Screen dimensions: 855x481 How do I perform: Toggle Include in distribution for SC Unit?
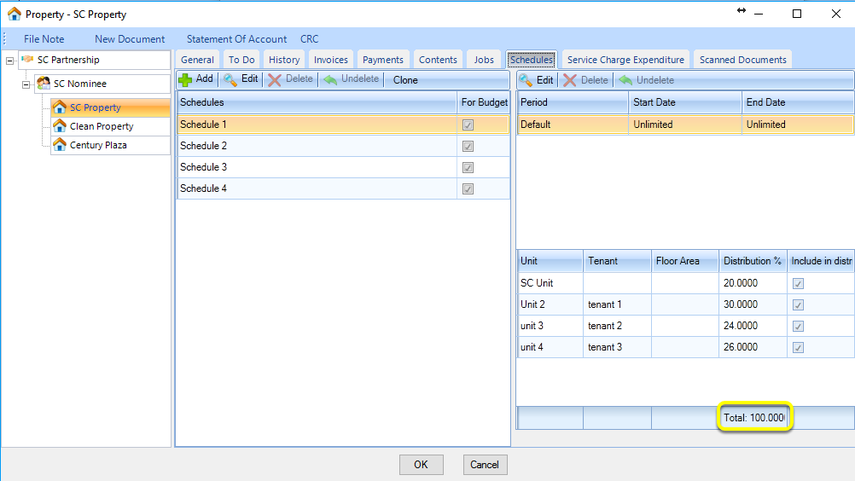[798, 284]
